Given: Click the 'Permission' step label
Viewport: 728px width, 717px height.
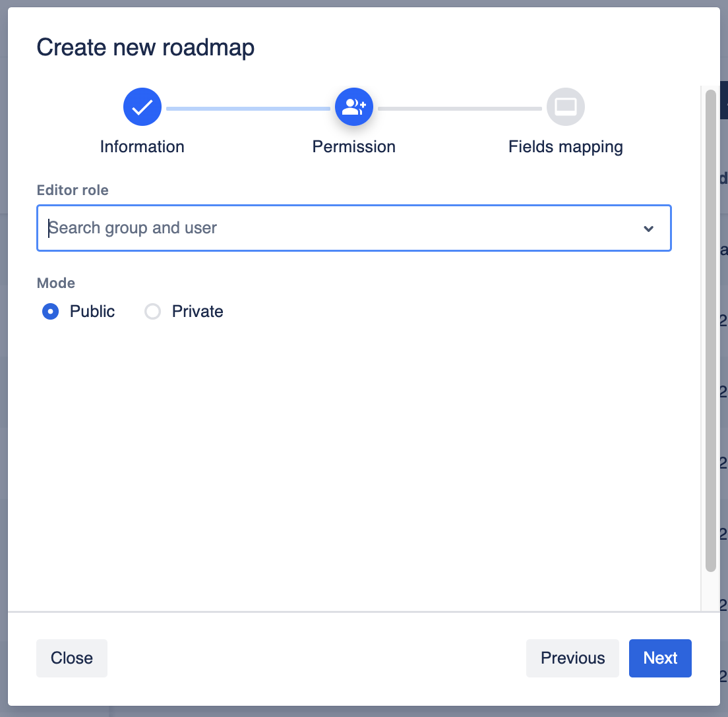Looking at the screenshot, I should (354, 146).
